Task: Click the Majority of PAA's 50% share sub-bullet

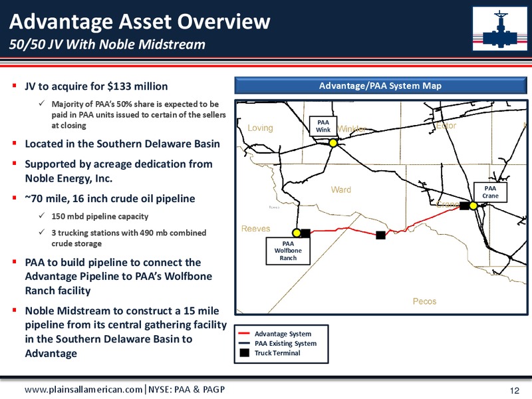Action: pyautogui.click(x=138, y=114)
